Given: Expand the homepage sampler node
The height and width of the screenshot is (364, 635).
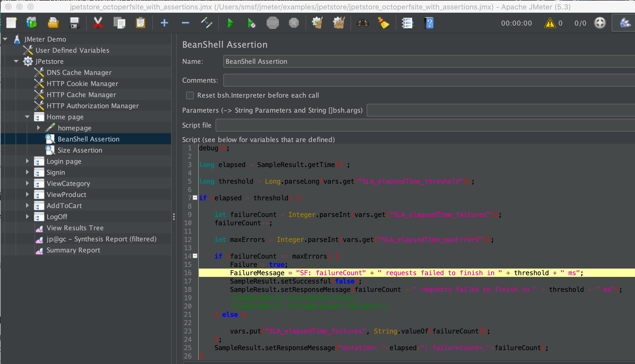Looking at the screenshot, I should coord(39,128).
